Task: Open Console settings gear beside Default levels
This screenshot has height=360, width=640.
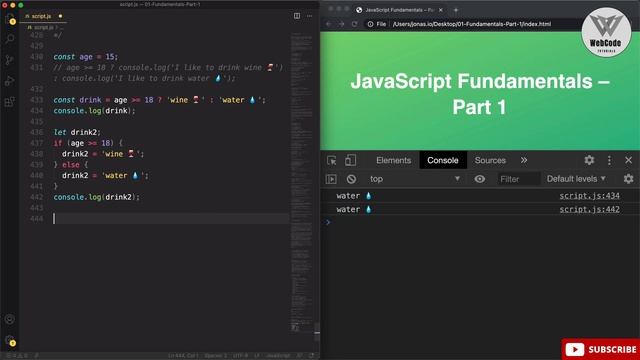Action: coord(629,178)
